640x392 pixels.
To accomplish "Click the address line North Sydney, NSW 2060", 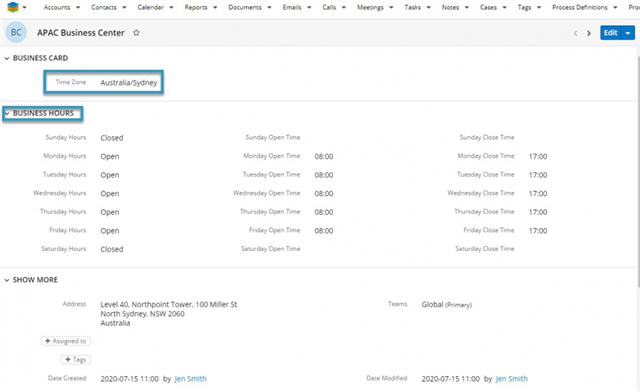I will [x=142, y=314].
